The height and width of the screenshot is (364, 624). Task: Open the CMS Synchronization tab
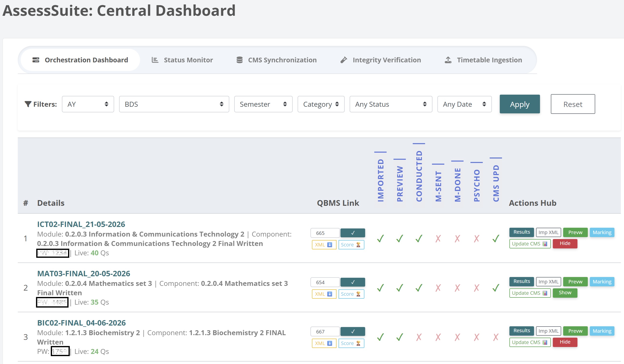276,60
